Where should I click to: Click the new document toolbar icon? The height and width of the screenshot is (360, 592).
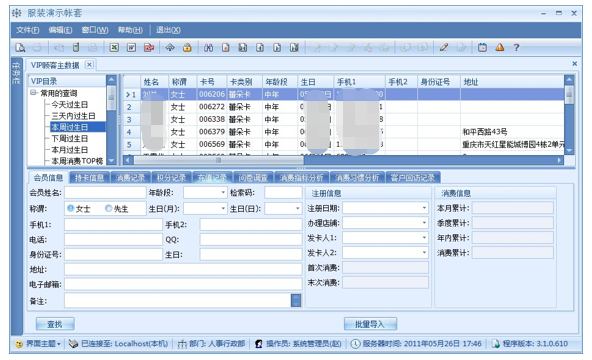226,48
